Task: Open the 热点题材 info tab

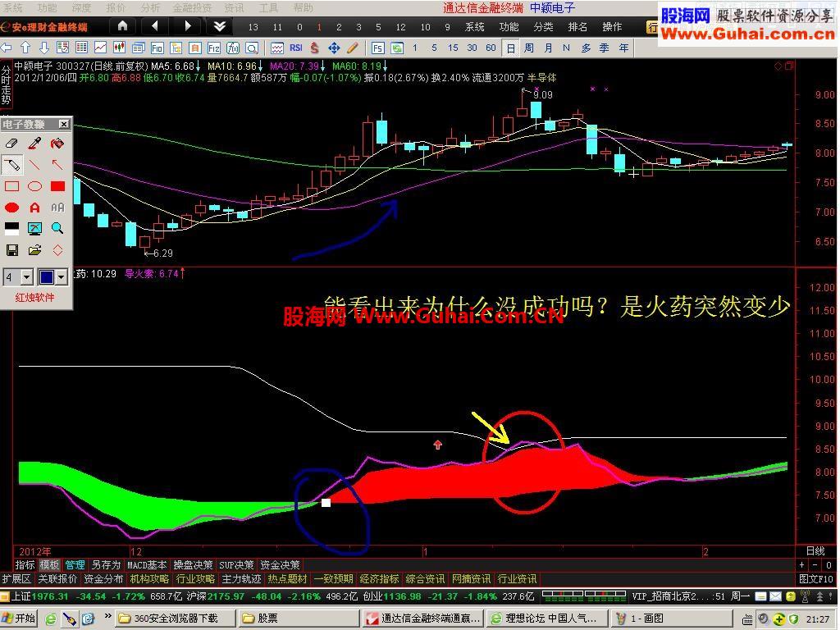Action: tap(288, 579)
